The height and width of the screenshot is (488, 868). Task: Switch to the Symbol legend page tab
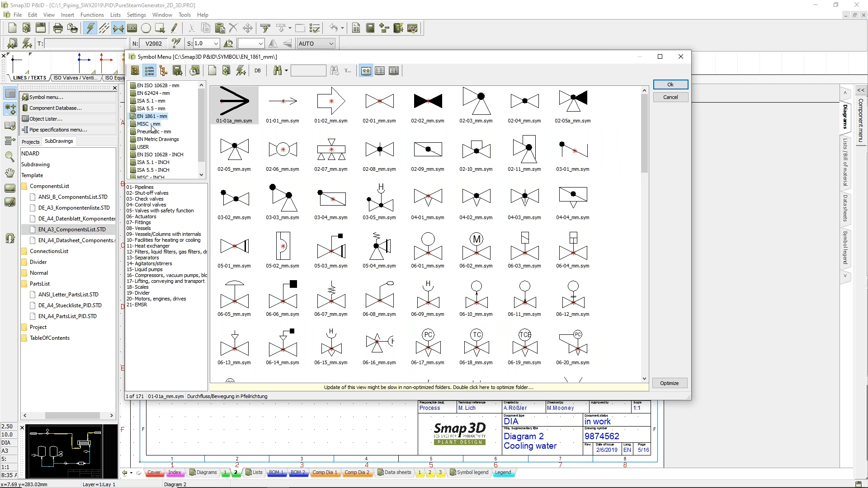point(469,472)
